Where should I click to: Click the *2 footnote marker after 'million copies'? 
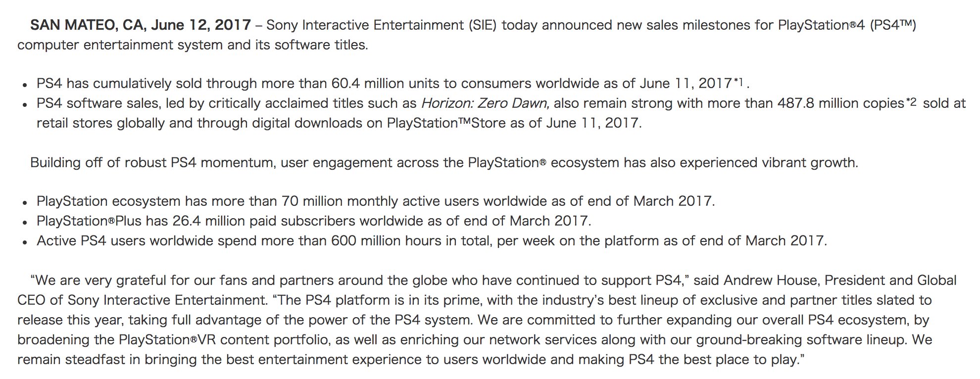pos(911,101)
